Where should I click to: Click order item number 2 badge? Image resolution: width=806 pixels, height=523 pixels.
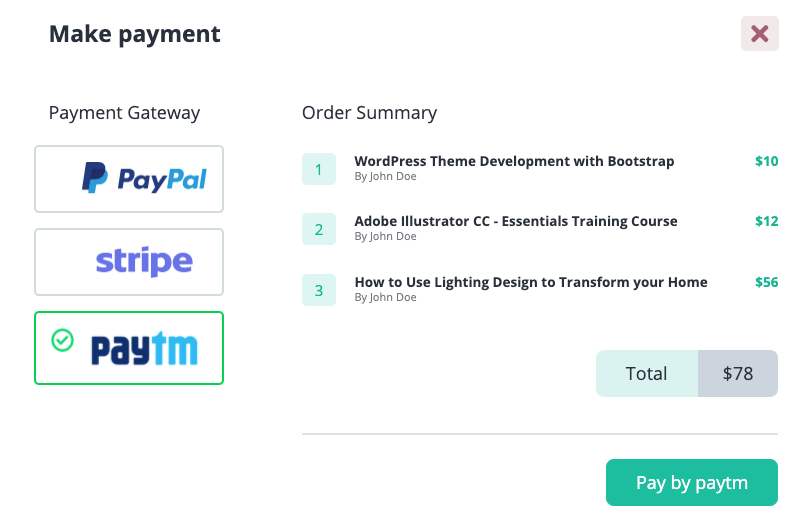[319, 229]
